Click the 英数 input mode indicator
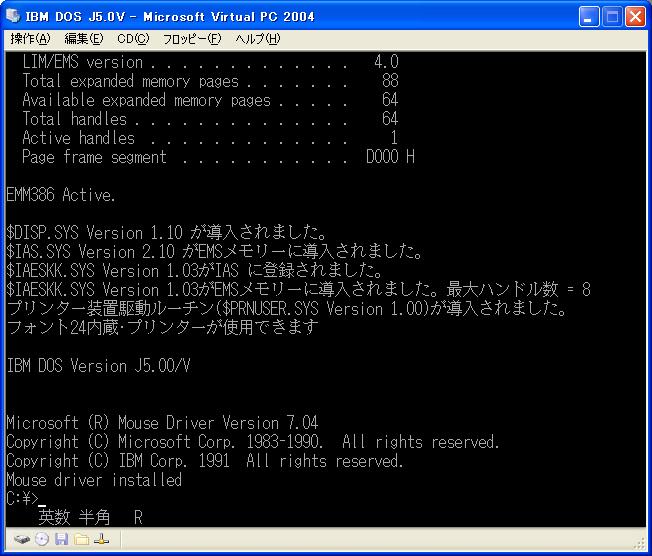 [x=54, y=517]
